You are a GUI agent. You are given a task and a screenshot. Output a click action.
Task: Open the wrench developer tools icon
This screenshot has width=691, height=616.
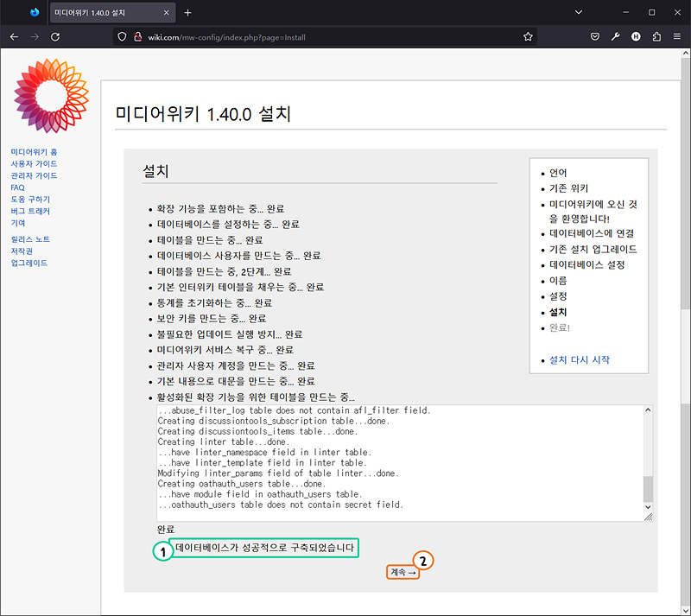[x=615, y=37]
